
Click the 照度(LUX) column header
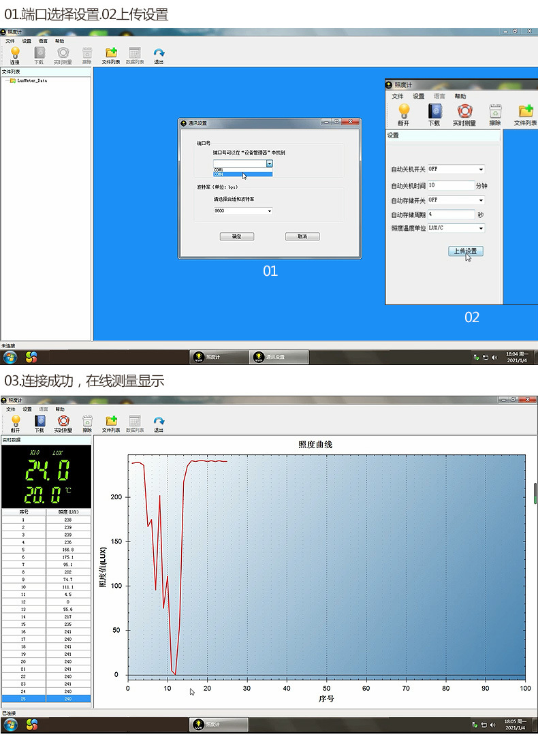tap(69, 512)
